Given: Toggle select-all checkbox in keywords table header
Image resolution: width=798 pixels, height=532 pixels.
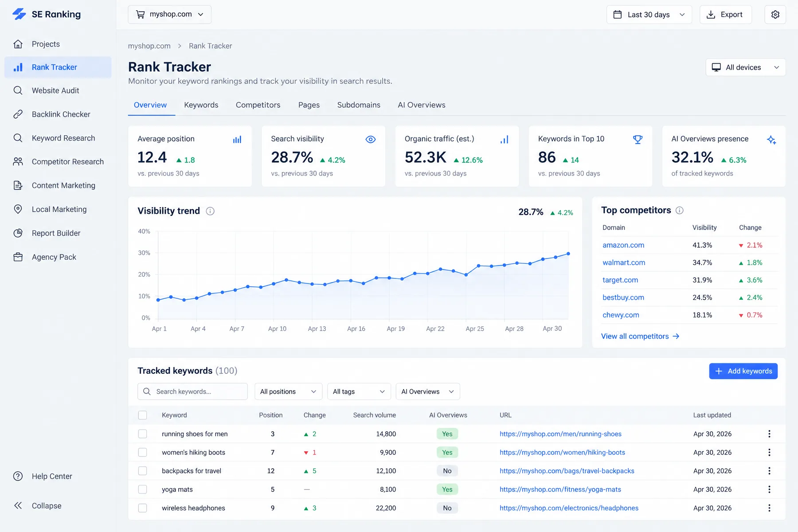Looking at the screenshot, I should 142,415.
